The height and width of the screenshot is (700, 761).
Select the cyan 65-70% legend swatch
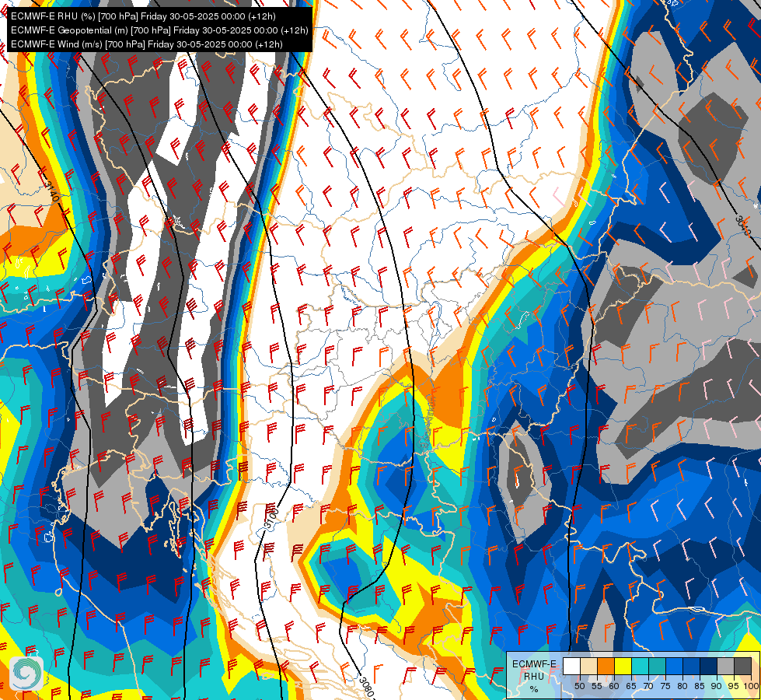[x=641, y=666]
